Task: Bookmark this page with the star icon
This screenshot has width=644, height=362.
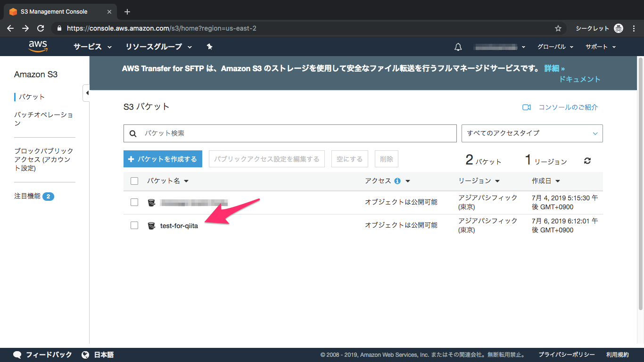Action: pos(558,28)
